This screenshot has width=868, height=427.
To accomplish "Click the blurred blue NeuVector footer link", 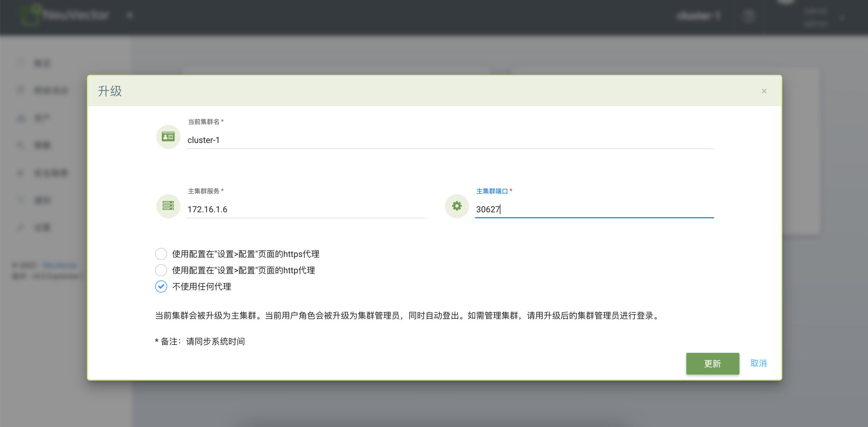I will (60, 265).
